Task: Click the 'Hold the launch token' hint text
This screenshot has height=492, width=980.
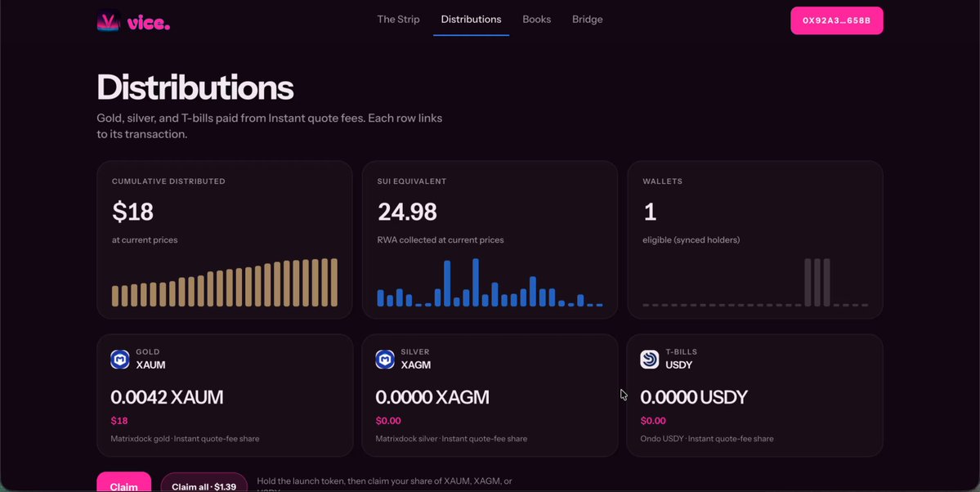Action: (x=384, y=483)
